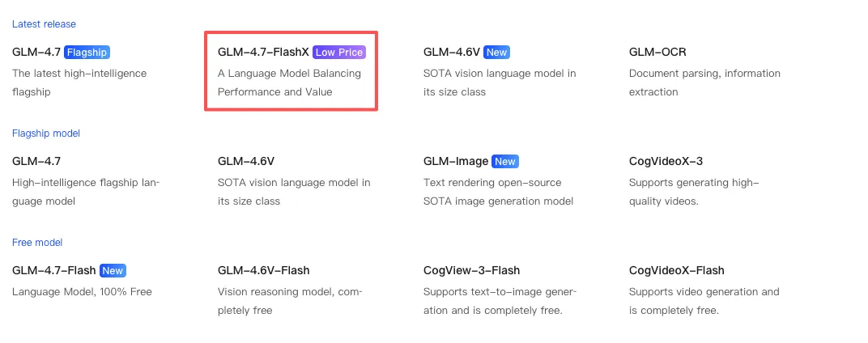Select the Latest release section heading

click(x=44, y=24)
